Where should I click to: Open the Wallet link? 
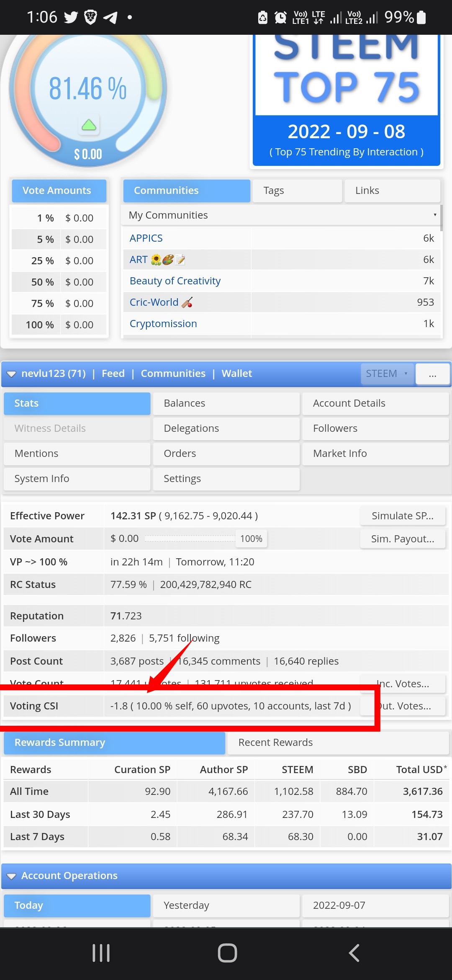pos(236,374)
